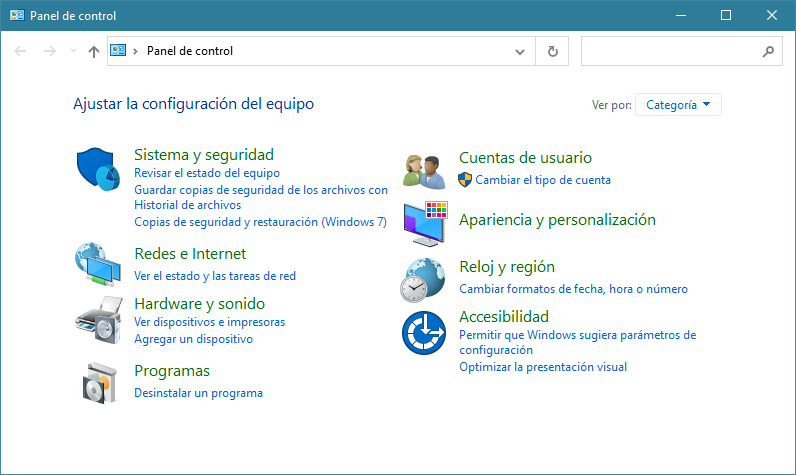Open recent locations chevron near navigation arrows

pos(73,51)
